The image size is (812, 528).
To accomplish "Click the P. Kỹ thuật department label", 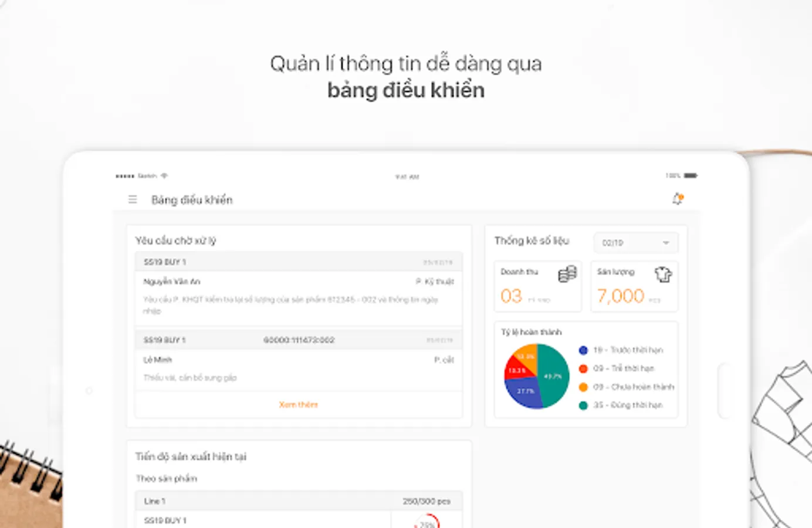I will pos(435,282).
